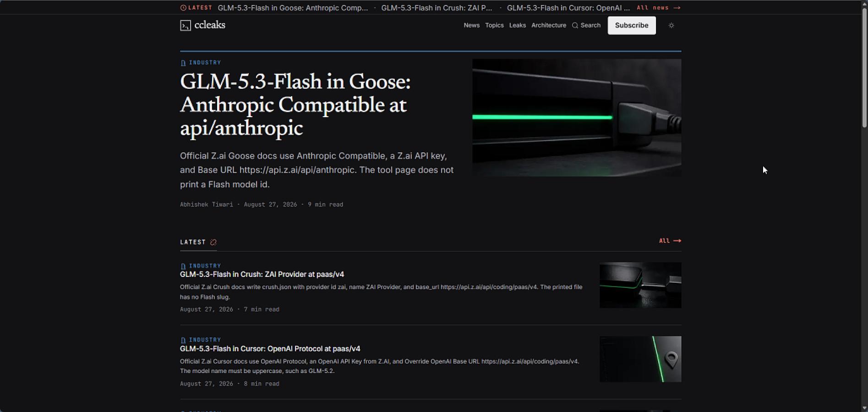
Task: Open ticker item GLM-5.3-Flash in Goose
Action: pos(293,8)
